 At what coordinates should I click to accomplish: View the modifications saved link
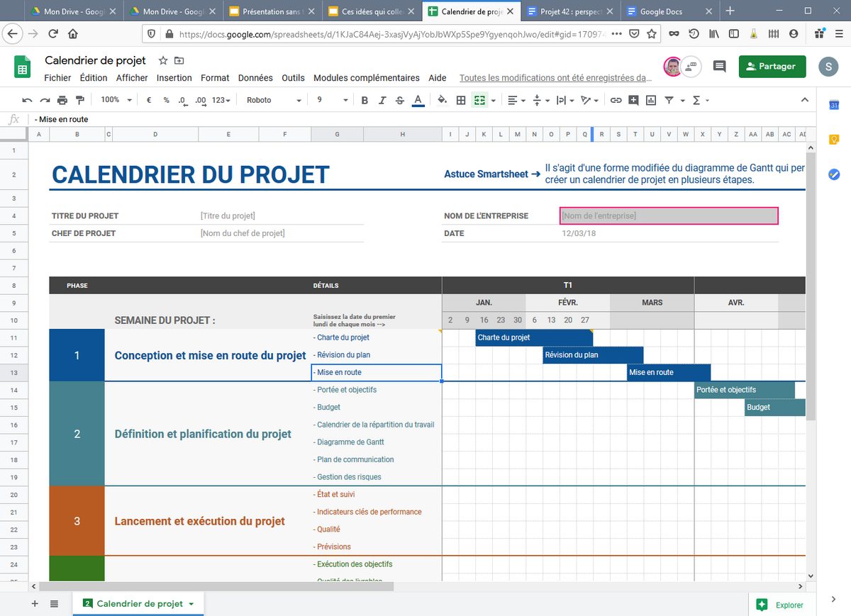click(555, 78)
